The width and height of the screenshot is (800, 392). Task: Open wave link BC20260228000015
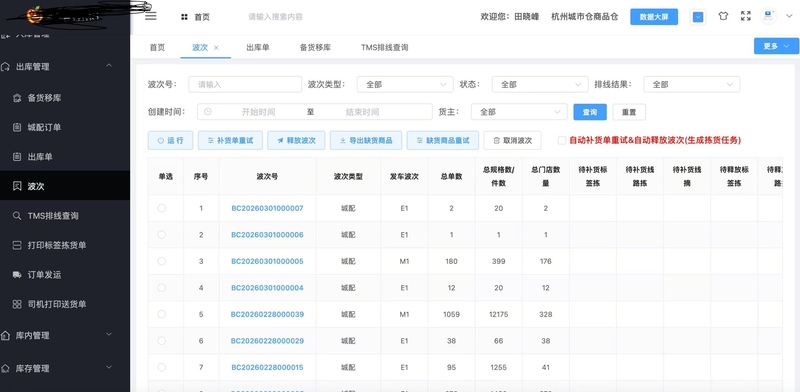click(x=267, y=368)
